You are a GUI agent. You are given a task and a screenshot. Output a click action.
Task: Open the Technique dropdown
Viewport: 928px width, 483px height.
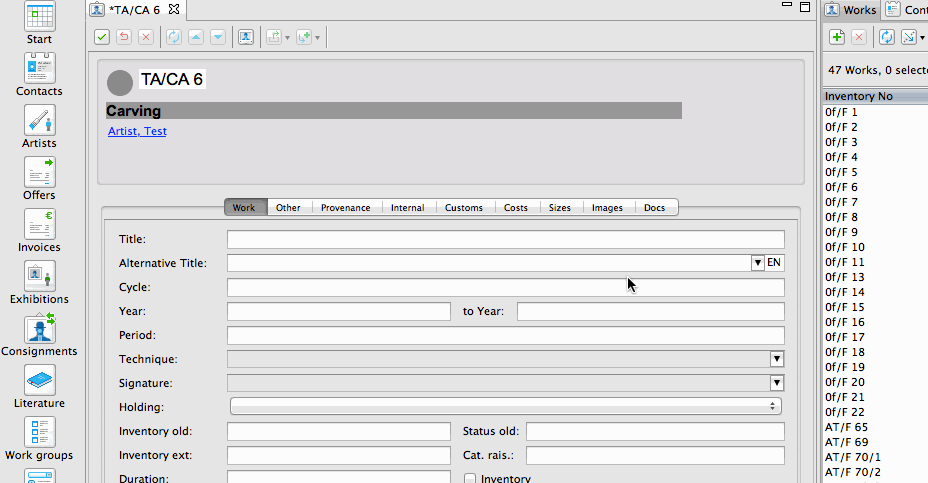click(x=776, y=359)
